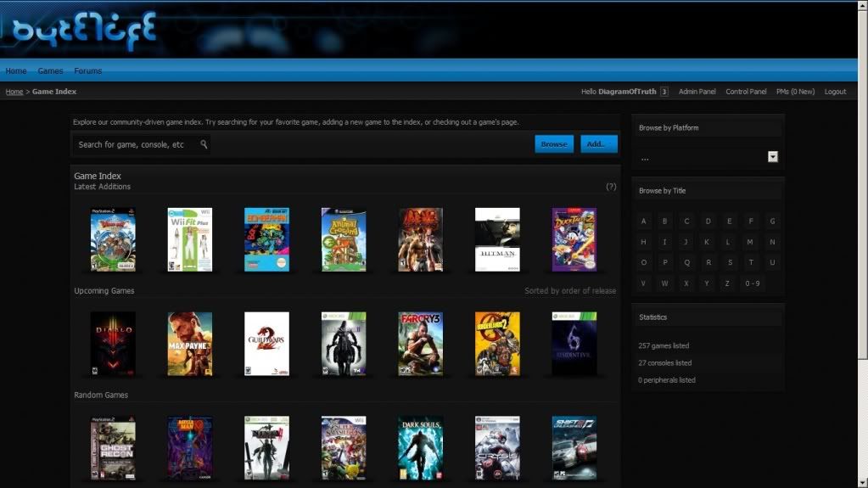
Task: Click the Add.. button
Action: [x=598, y=144]
